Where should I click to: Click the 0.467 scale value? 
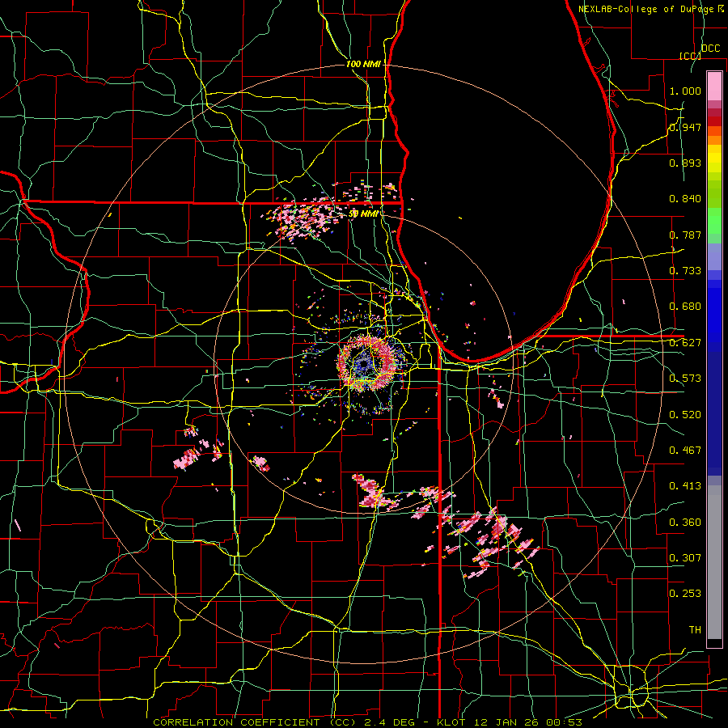685,451
